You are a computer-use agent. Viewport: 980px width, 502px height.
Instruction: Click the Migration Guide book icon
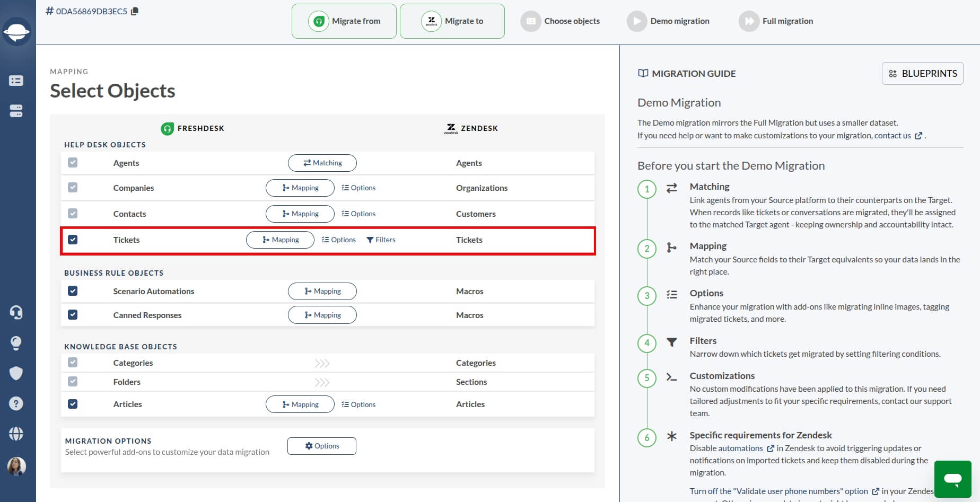(x=643, y=74)
